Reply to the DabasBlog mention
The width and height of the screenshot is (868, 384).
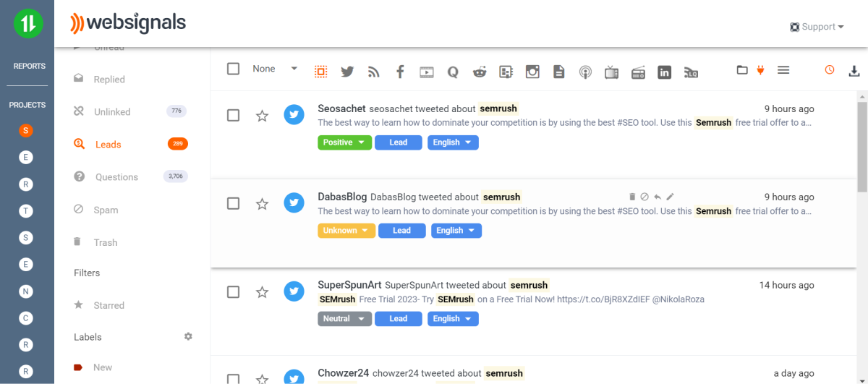(x=658, y=197)
